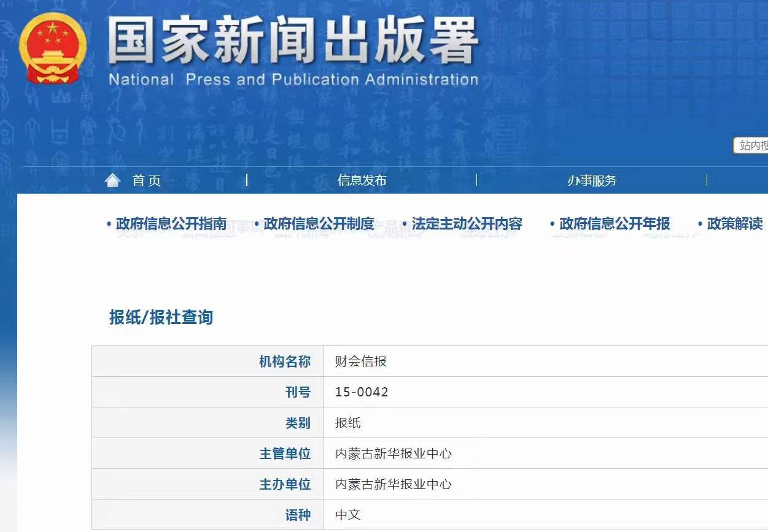Select the 机构名称 label cell
Viewport: 768px width, 532px height.
(208, 361)
